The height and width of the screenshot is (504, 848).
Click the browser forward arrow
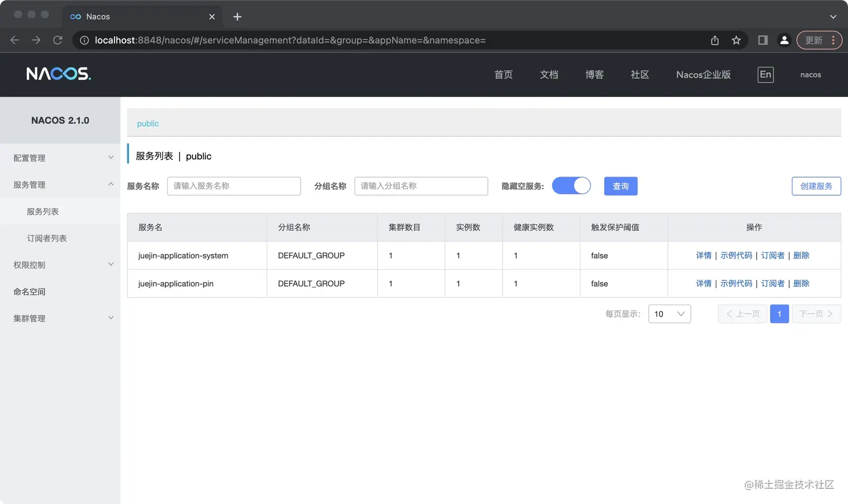36,40
